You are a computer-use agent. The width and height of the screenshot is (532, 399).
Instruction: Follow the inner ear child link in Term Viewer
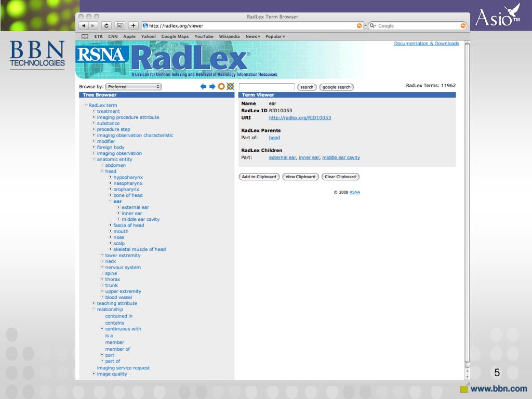(x=309, y=157)
